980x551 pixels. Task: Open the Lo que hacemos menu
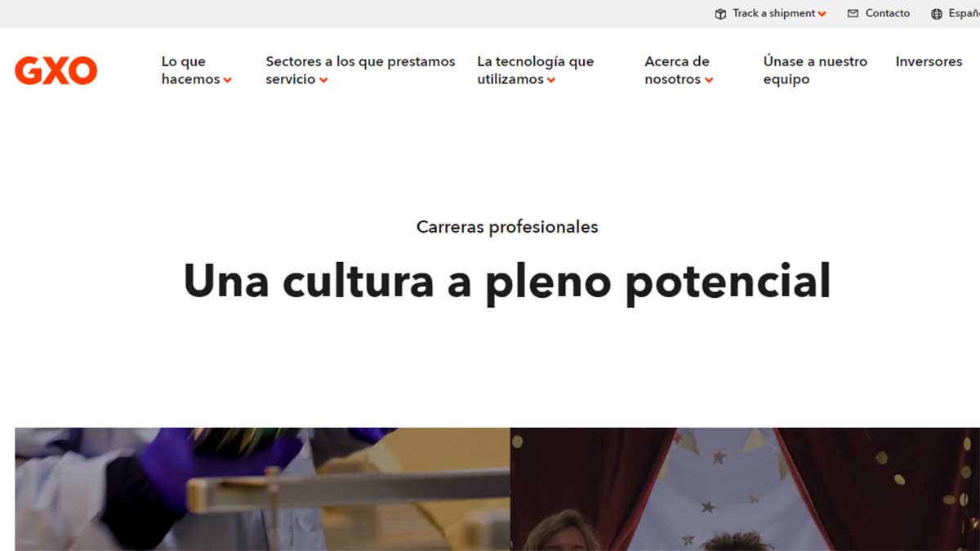coord(190,70)
